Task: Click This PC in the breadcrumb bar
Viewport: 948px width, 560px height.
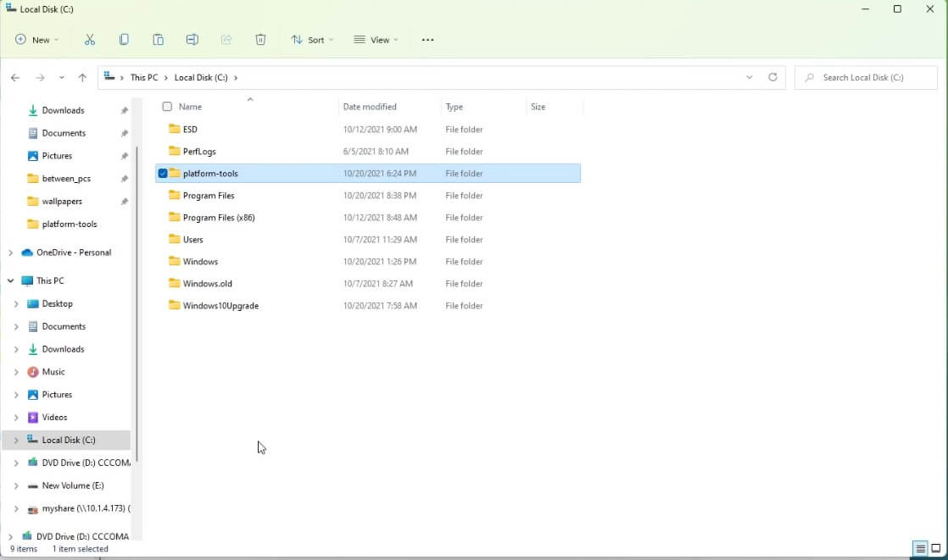Action: (x=144, y=77)
